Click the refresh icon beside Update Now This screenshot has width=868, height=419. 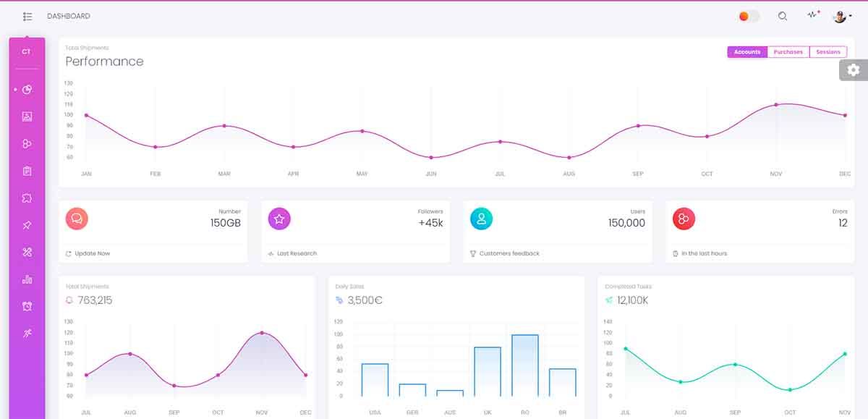point(69,254)
